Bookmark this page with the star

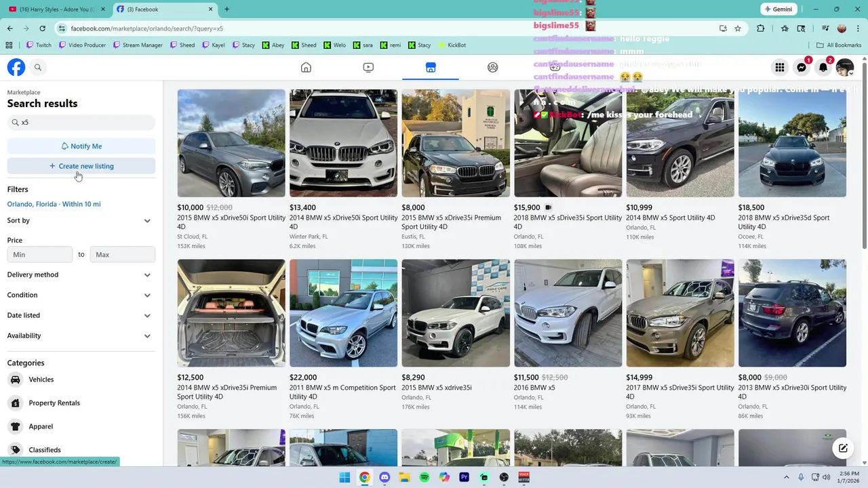738,28
